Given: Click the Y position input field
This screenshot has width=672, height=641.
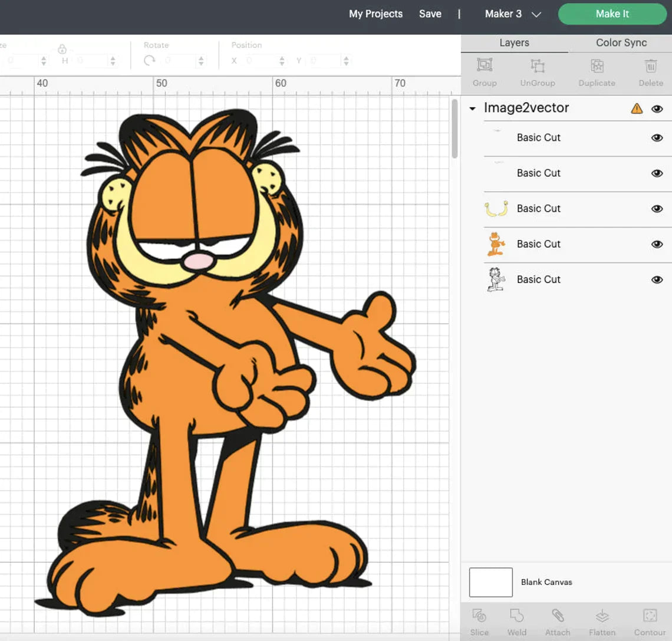Looking at the screenshot, I should click(325, 61).
